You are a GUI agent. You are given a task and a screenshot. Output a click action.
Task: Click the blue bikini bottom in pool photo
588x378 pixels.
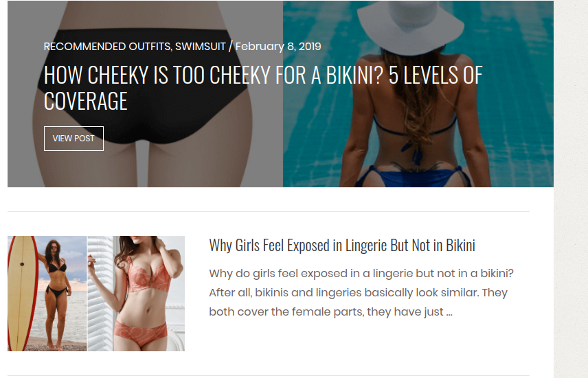pos(413,177)
